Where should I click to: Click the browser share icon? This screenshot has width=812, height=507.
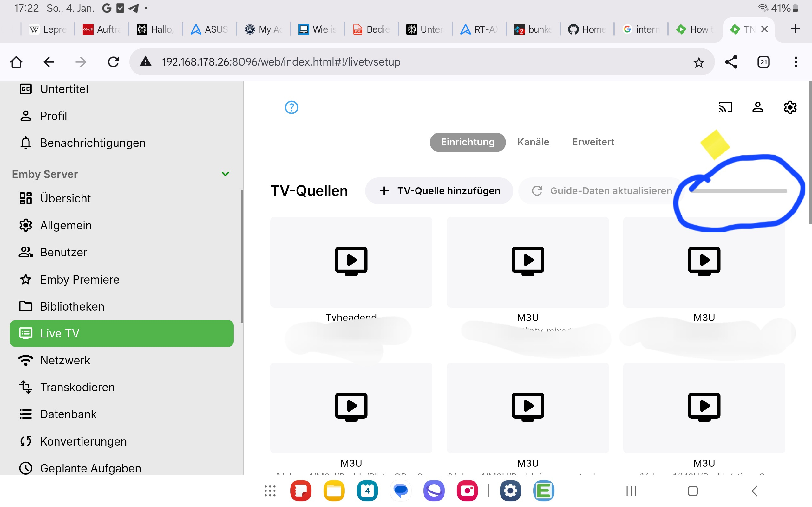coord(731,62)
